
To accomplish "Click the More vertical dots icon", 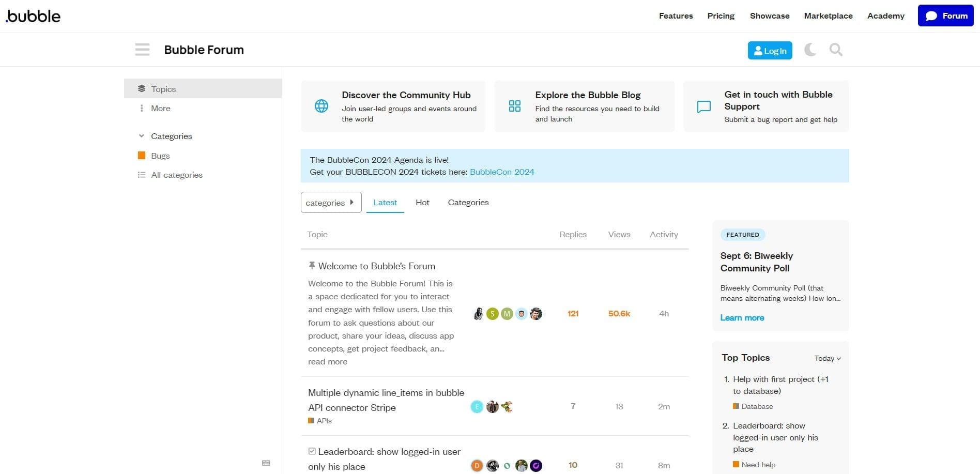I will [x=142, y=108].
